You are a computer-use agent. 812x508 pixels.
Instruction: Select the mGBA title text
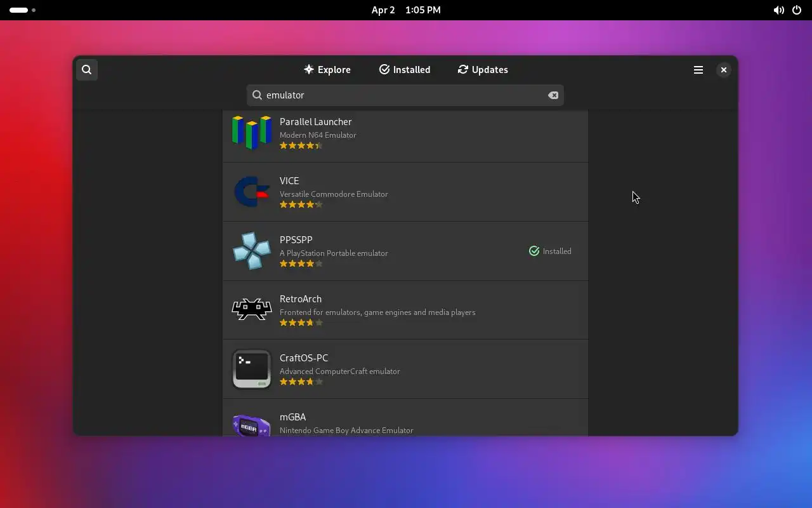click(293, 417)
